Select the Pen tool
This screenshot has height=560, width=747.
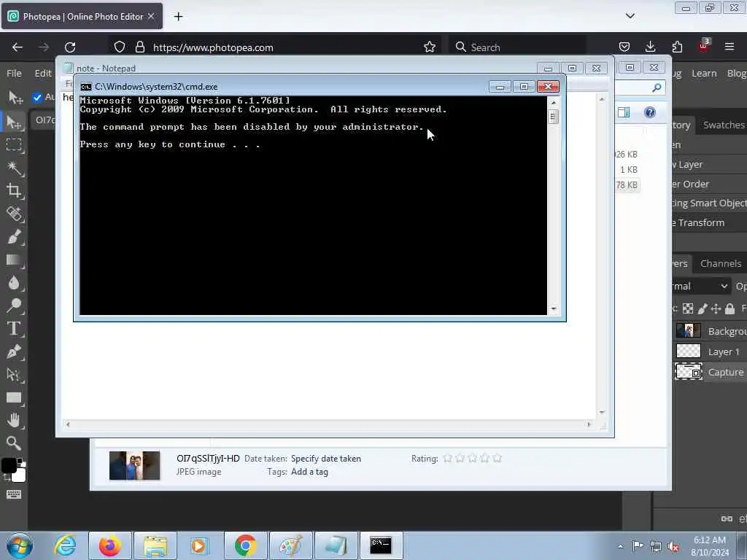(15, 351)
